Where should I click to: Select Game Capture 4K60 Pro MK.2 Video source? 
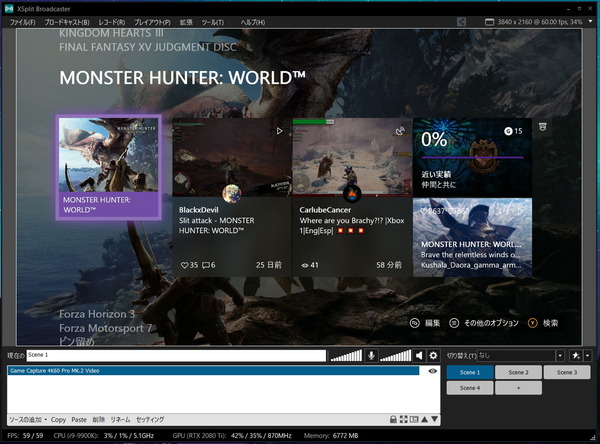tap(214, 371)
